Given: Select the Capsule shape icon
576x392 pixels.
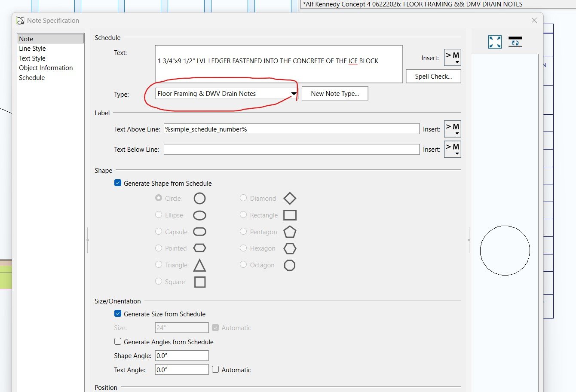Looking at the screenshot, I should point(199,232).
